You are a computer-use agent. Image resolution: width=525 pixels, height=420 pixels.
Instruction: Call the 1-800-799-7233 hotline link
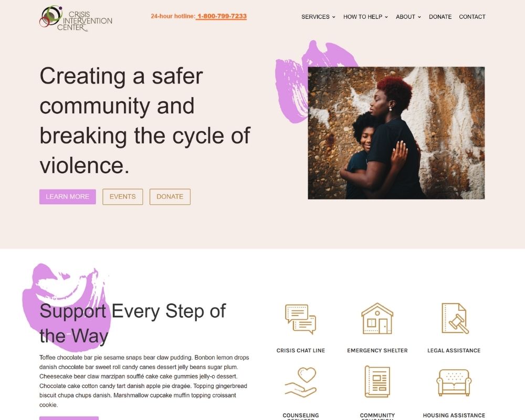222,16
